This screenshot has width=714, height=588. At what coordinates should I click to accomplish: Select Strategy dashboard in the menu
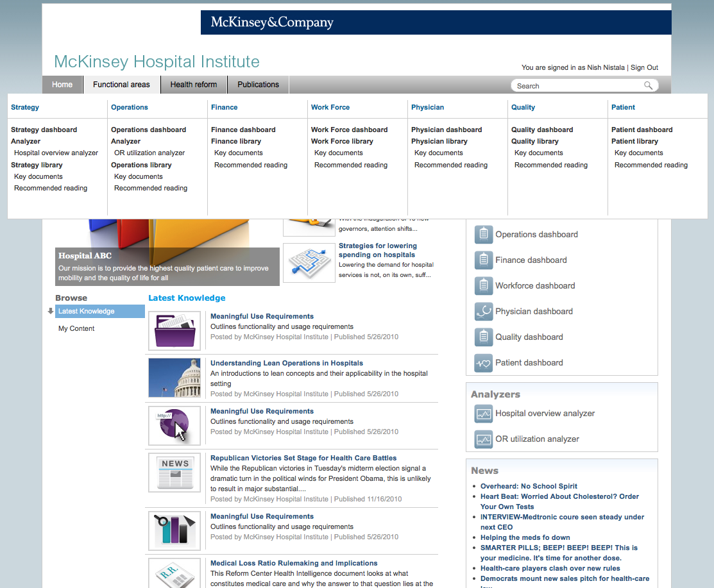44,130
